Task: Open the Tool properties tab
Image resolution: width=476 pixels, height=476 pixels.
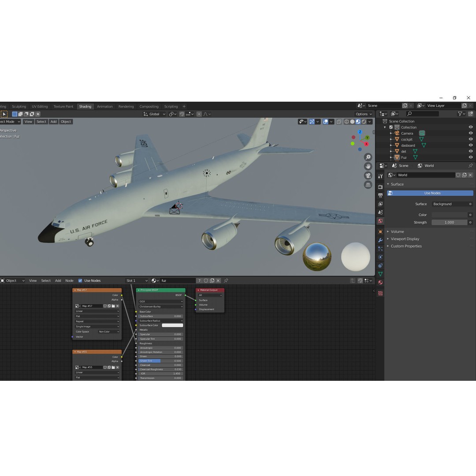Action: (x=380, y=176)
